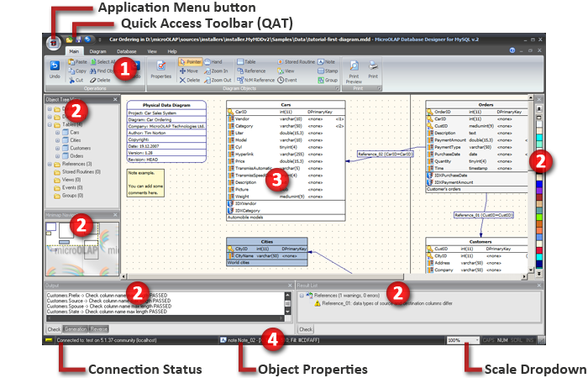
Task: Expand the Cities table node
Action: pyautogui.click(x=57, y=140)
